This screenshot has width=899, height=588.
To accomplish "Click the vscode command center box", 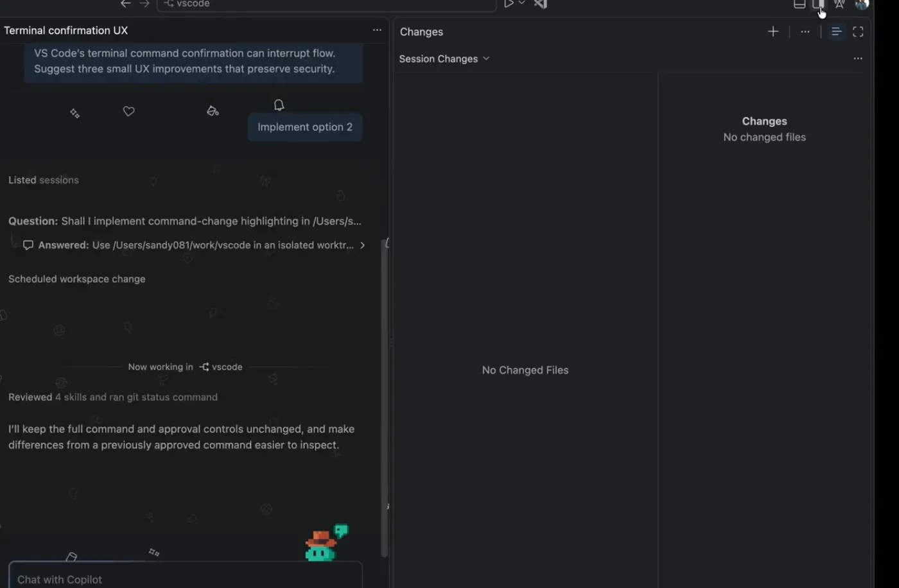I will click(x=326, y=4).
